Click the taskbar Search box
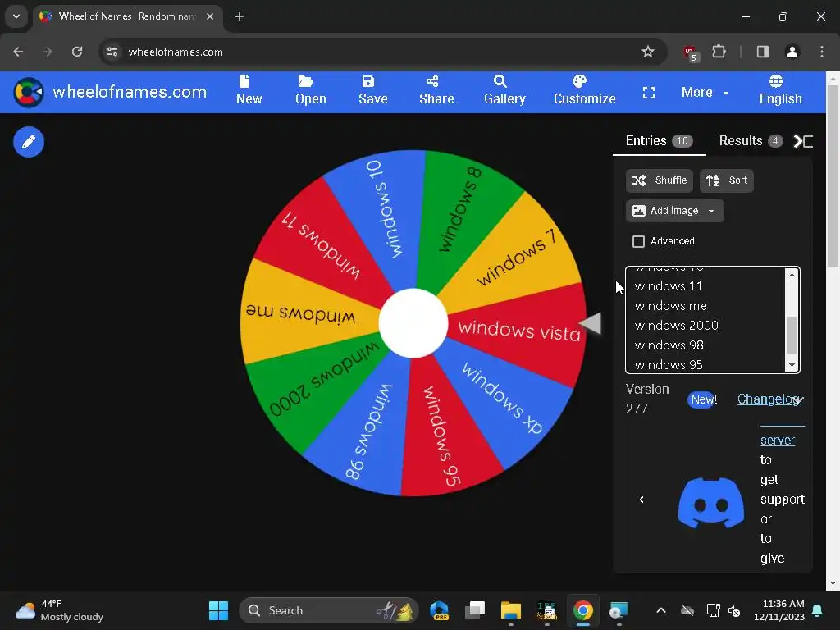The width and height of the screenshot is (840, 630). pyautogui.click(x=329, y=610)
